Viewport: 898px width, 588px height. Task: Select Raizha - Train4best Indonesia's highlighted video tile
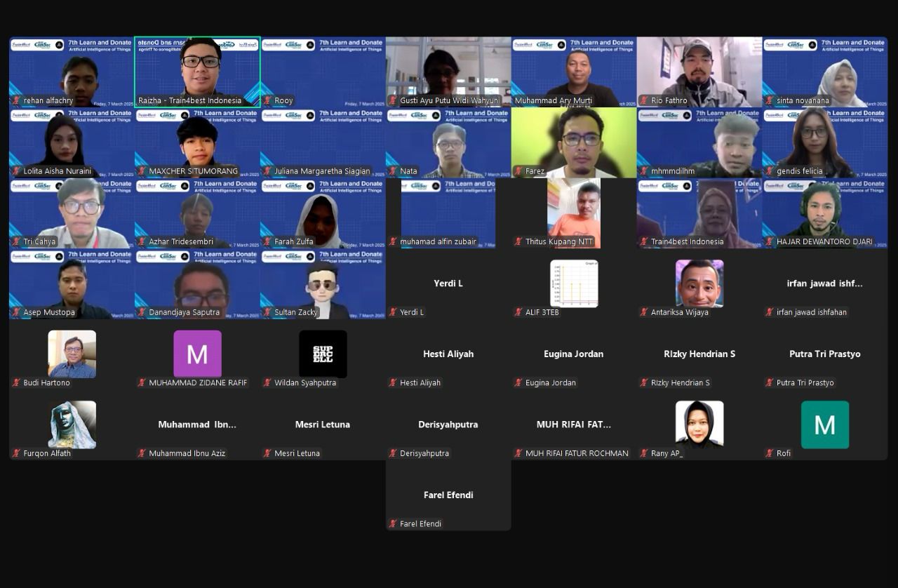pyautogui.click(x=197, y=70)
